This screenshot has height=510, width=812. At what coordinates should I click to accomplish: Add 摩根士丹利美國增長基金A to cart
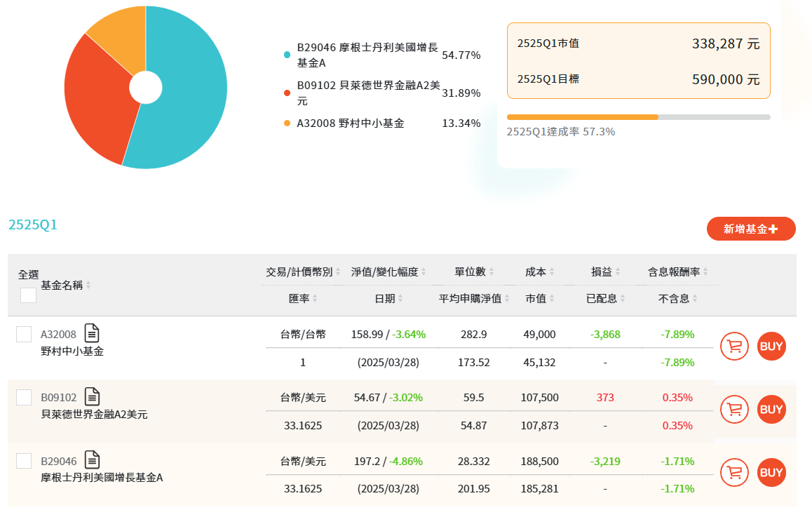[735, 472]
